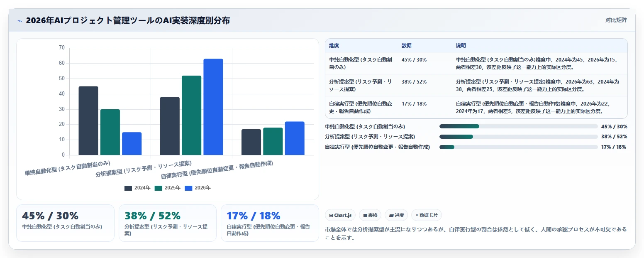Screen dimensions: 644x258
Task: Click the 単純自動化型 row name in the table
Action: tap(361, 63)
